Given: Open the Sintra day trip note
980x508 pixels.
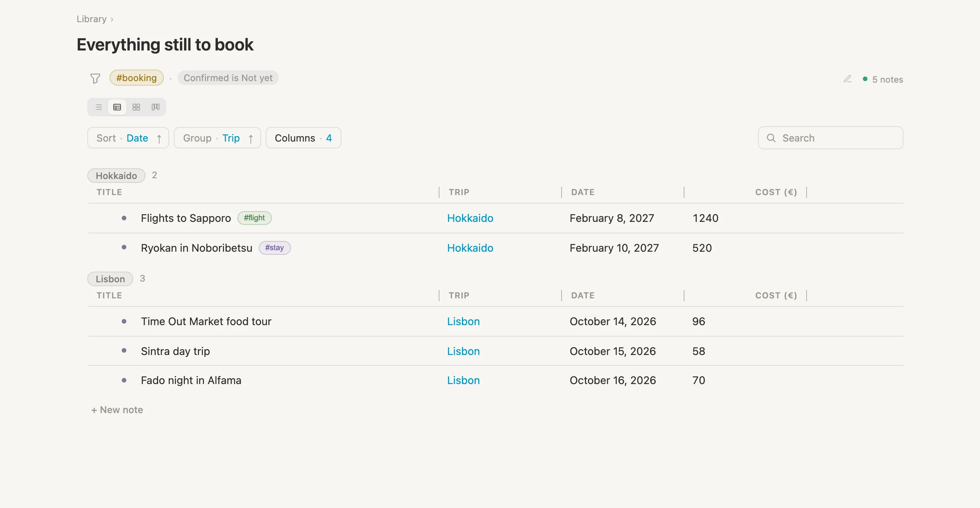Looking at the screenshot, I should [x=175, y=351].
